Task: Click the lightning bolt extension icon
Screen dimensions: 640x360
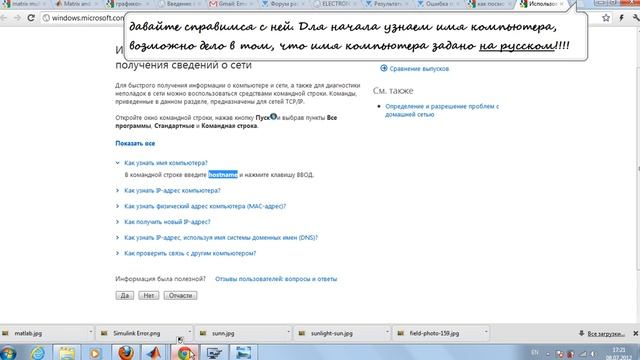Action: pyautogui.click(x=621, y=18)
